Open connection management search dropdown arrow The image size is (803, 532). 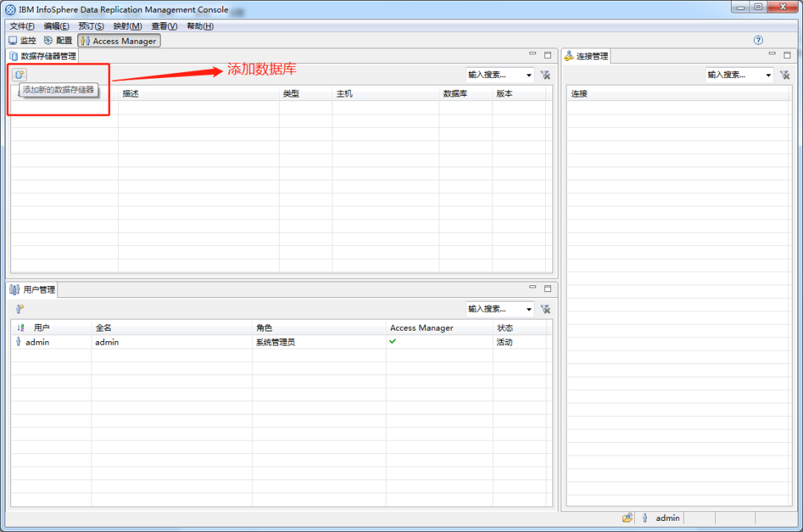768,75
